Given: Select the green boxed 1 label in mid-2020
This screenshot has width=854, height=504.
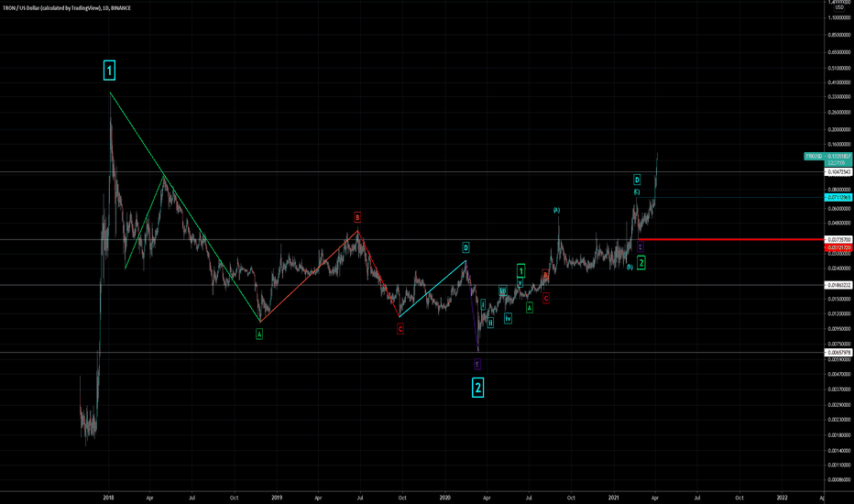Looking at the screenshot, I should click(x=520, y=271).
